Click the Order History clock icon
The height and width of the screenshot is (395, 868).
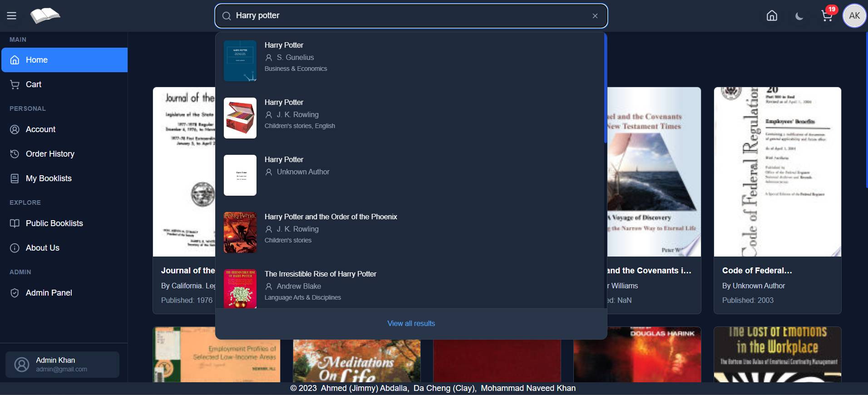point(15,154)
